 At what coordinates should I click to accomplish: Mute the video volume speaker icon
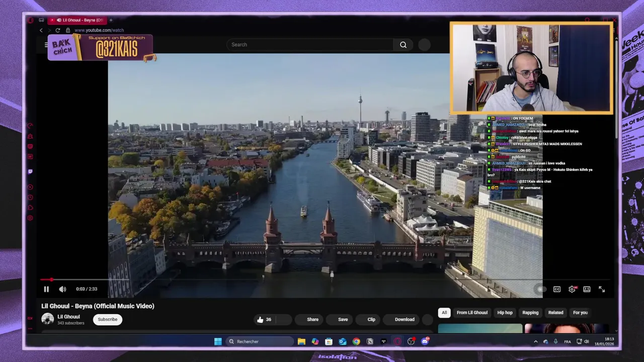pos(62,289)
